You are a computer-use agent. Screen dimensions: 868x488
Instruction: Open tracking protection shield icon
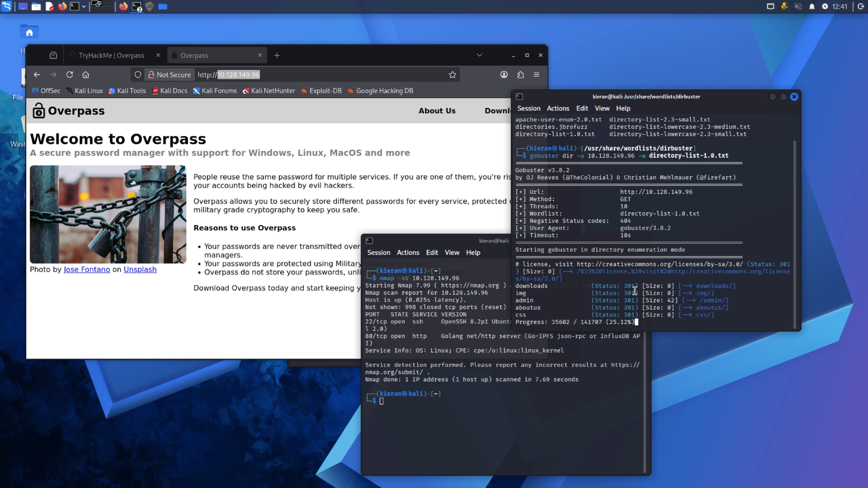point(137,75)
